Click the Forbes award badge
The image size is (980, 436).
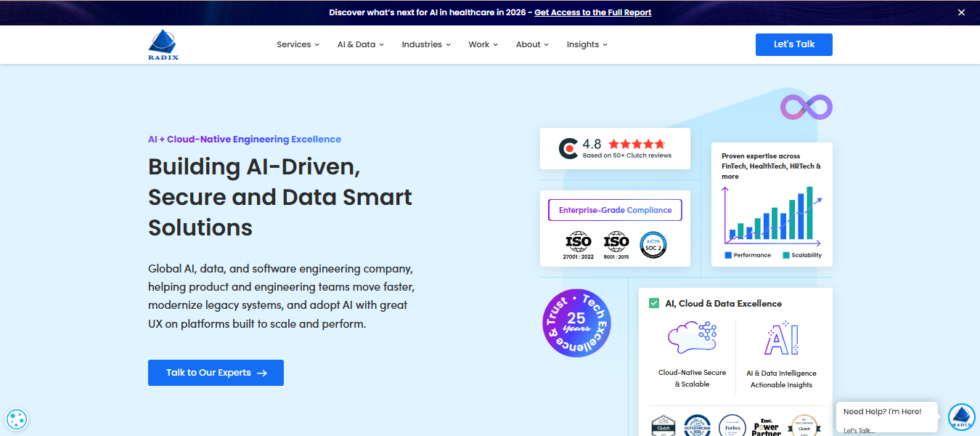pyautogui.click(x=732, y=426)
